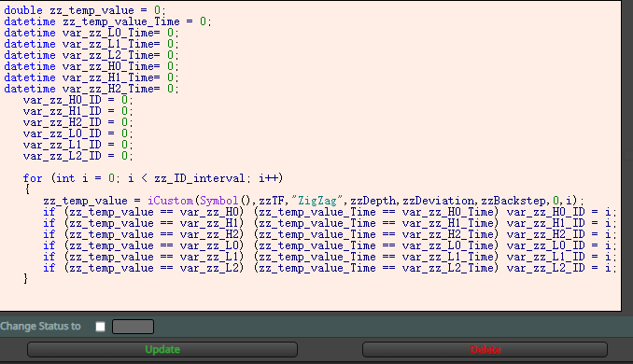Click the if line assigning var_zz_L1_ID
The width and height of the screenshot is (633, 364).
(x=330, y=258)
